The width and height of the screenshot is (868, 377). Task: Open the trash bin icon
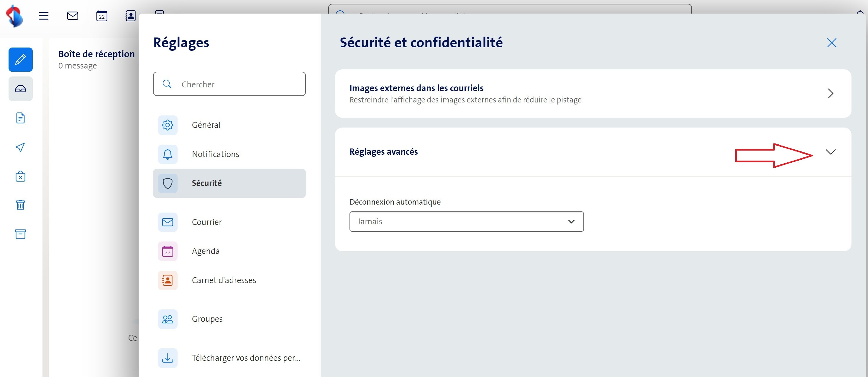coord(21,205)
